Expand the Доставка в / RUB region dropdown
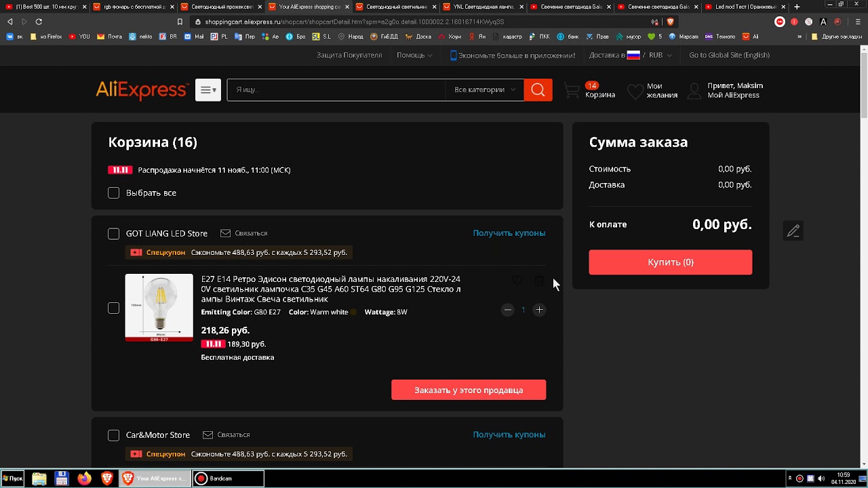The height and width of the screenshot is (488, 868). point(631,55)
